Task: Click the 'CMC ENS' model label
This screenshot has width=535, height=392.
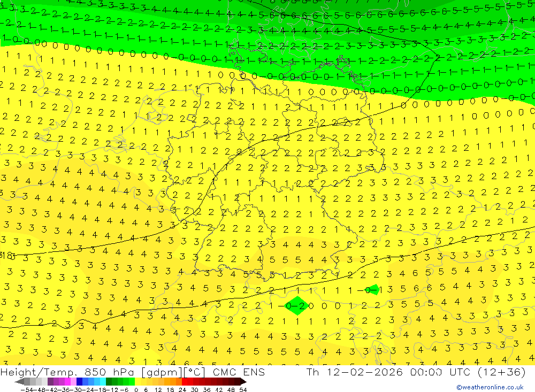Action: (x=239, y=372)
